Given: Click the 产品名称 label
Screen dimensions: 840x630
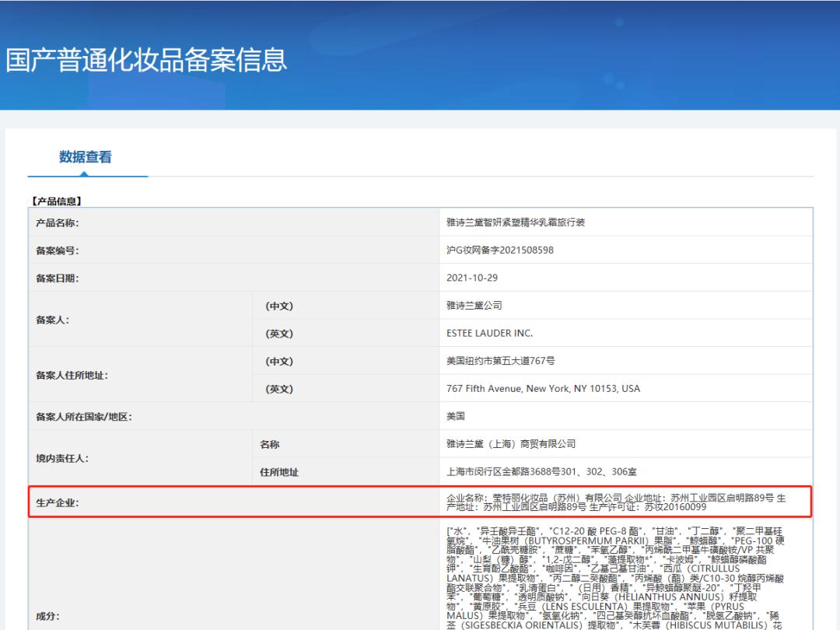Looking at the screenshot, I should [58, 223].
